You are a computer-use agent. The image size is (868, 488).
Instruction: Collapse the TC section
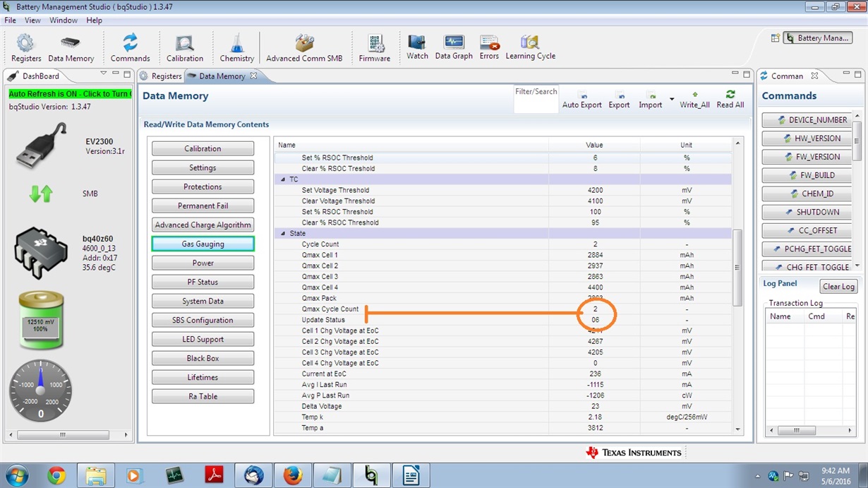pyautogui.click(x=283, y=179)
